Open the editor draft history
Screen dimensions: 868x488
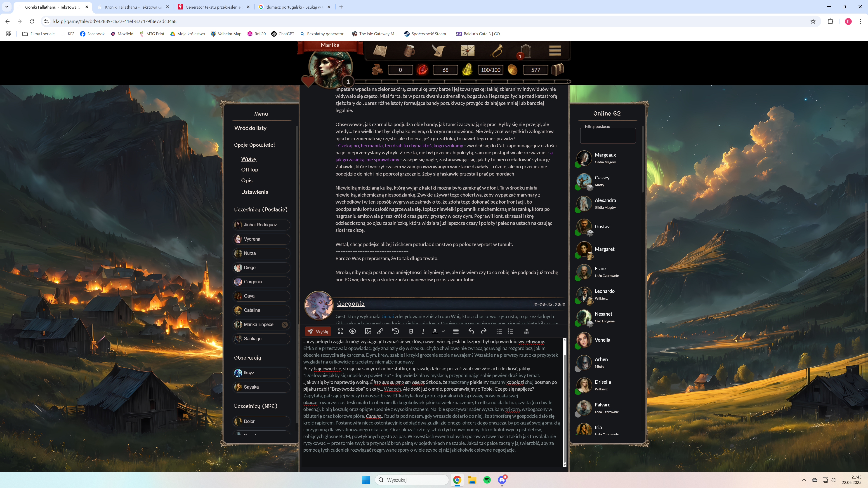[396, 331]
